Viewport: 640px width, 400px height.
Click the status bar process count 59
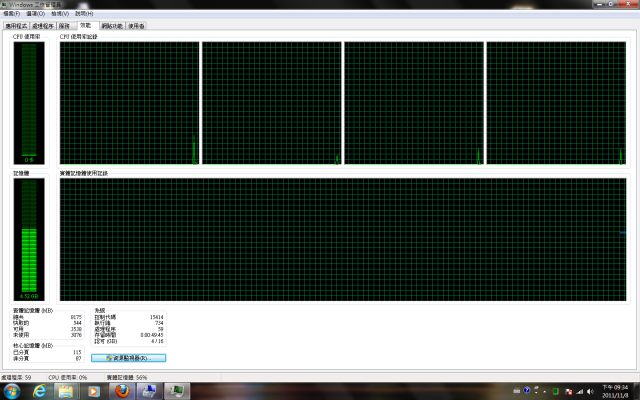[16, 378]
